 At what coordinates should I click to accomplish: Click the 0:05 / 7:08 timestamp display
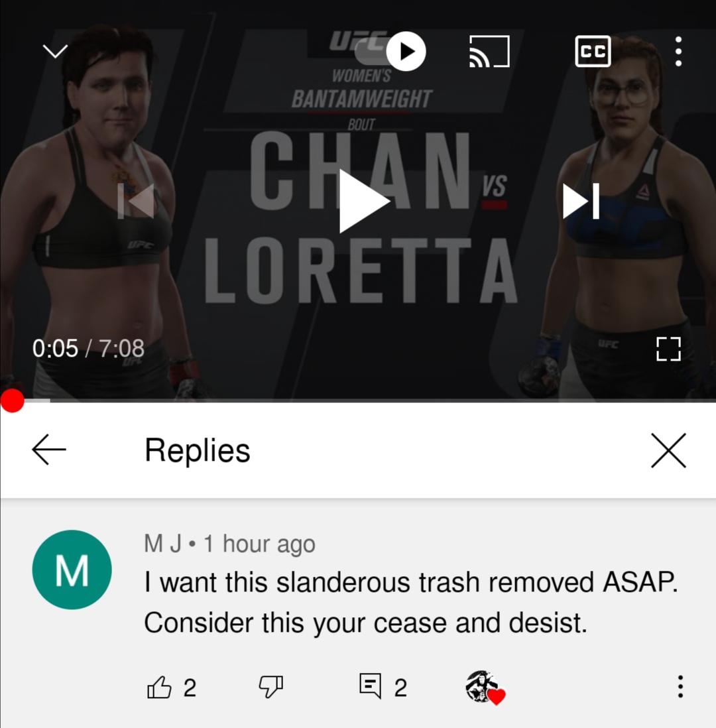click(x=88, y=348)
